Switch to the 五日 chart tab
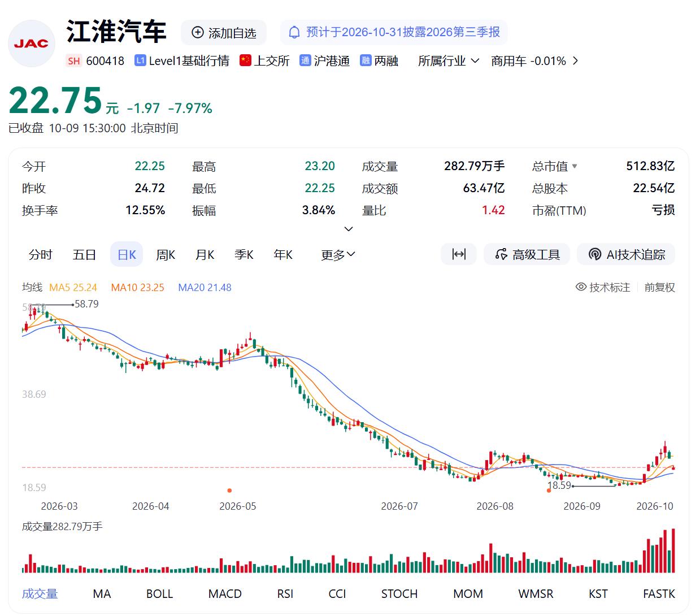The width and height of the screenshot is (700, 616). click(x=84, y=255)
